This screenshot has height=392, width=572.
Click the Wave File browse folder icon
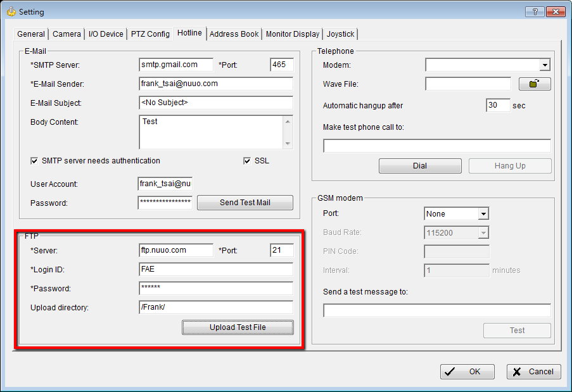coord(535,84)
